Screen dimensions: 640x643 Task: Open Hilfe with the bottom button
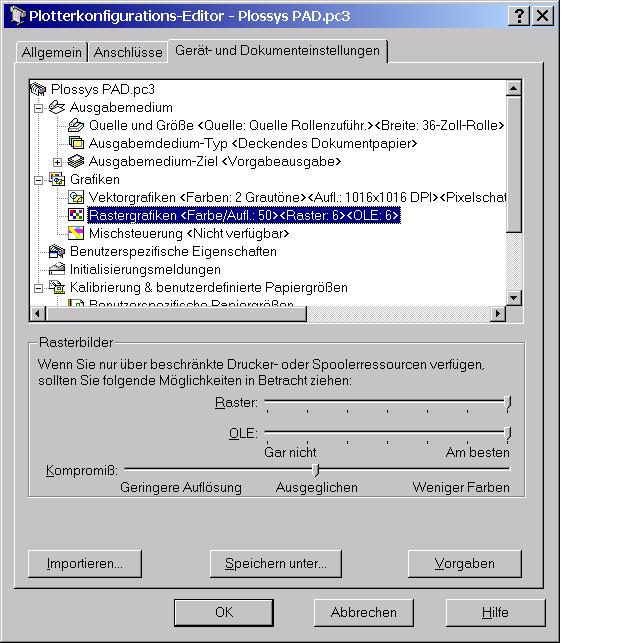[495, 613]
